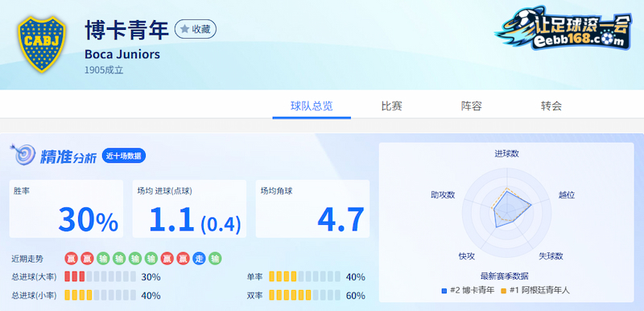The height and width of the screenshot is (311, 644).
Task: Click the CABJ Boca Juniors club crest
Action: [42, 44]
